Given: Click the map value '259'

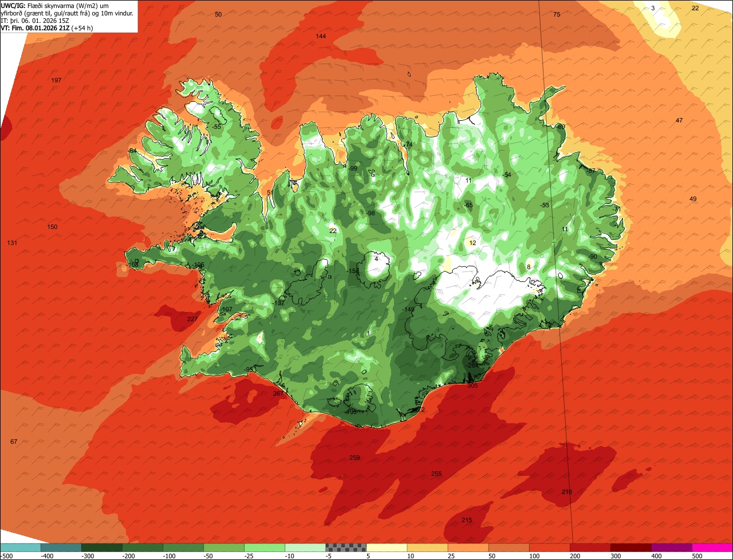Looking at the screenshot, I should 354,458.
